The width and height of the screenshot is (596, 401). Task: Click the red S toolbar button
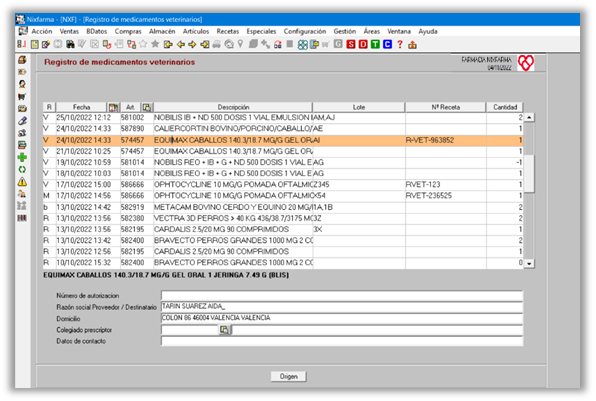pos(351,45)
